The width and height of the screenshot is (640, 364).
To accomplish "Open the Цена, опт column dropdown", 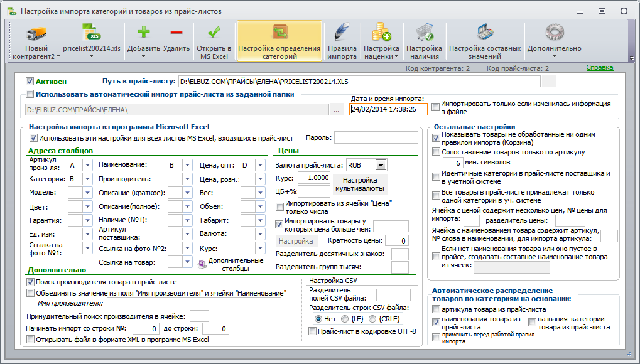I will [x=261, y=165].
